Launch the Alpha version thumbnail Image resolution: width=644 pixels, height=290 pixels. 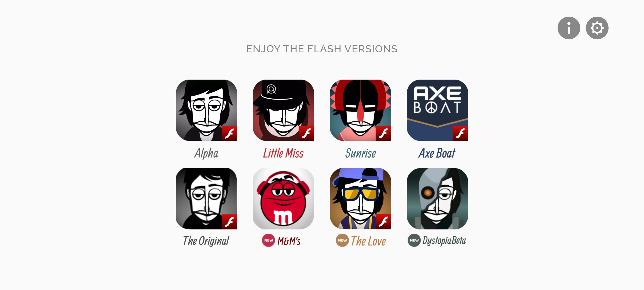pos(206,110)
